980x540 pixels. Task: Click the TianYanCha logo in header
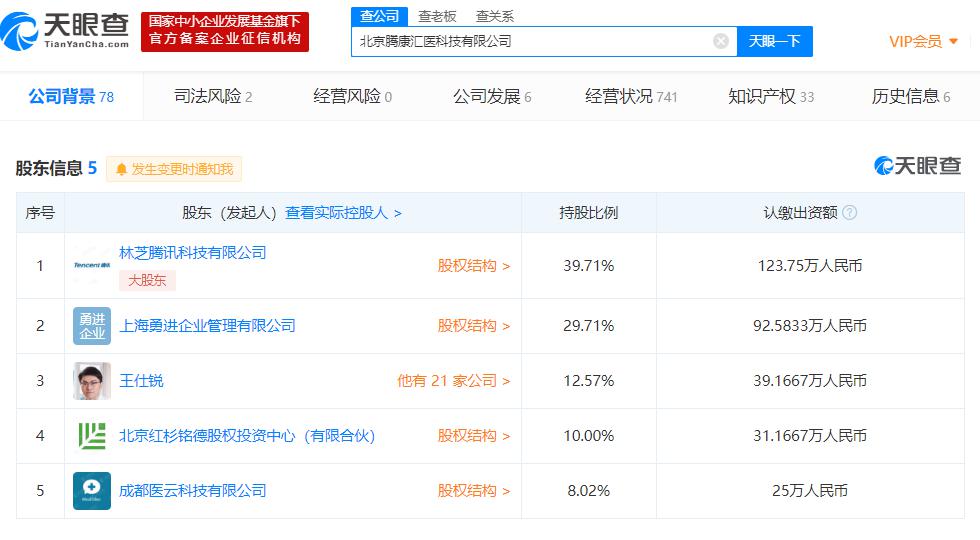tap(65, 31)
